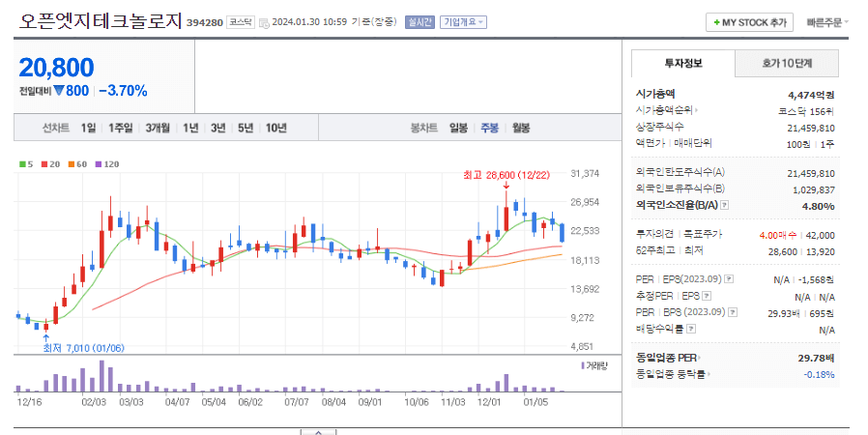The image size is (868, 435).
Task: Click the 01/05 date label on the chart axis
Action: (535, 402)
